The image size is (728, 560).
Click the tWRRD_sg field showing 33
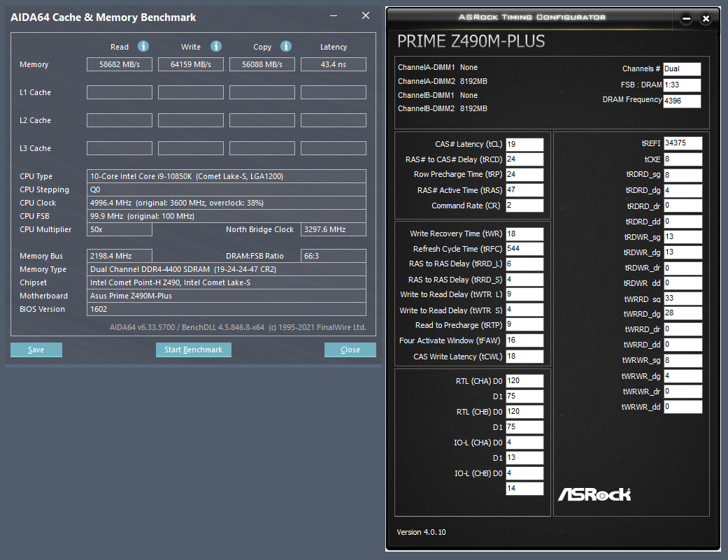(x=683, y=299)
